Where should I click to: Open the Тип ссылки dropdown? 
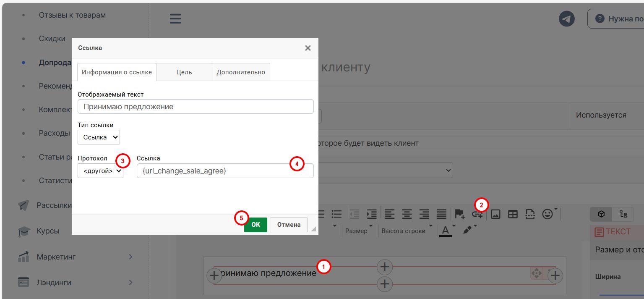[x=99, y=137]
